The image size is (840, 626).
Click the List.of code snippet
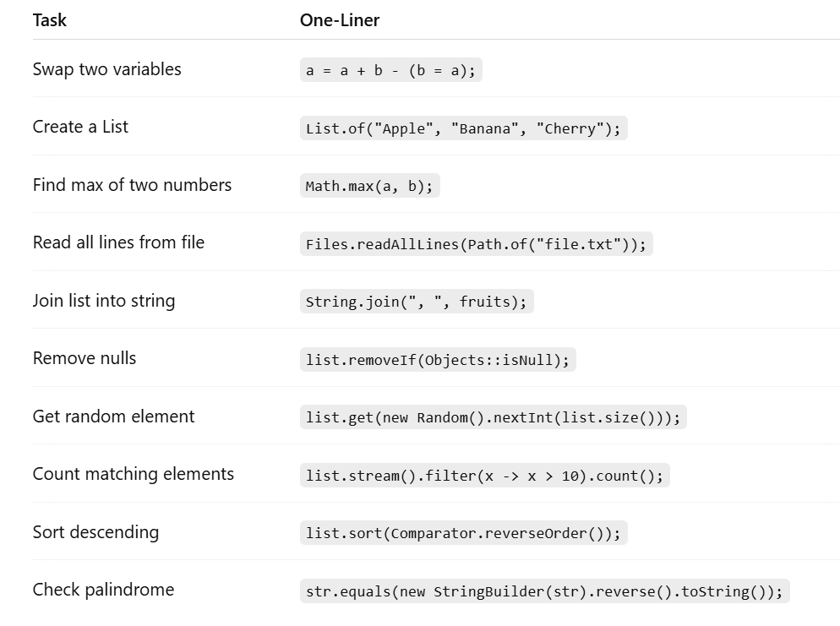463,128
